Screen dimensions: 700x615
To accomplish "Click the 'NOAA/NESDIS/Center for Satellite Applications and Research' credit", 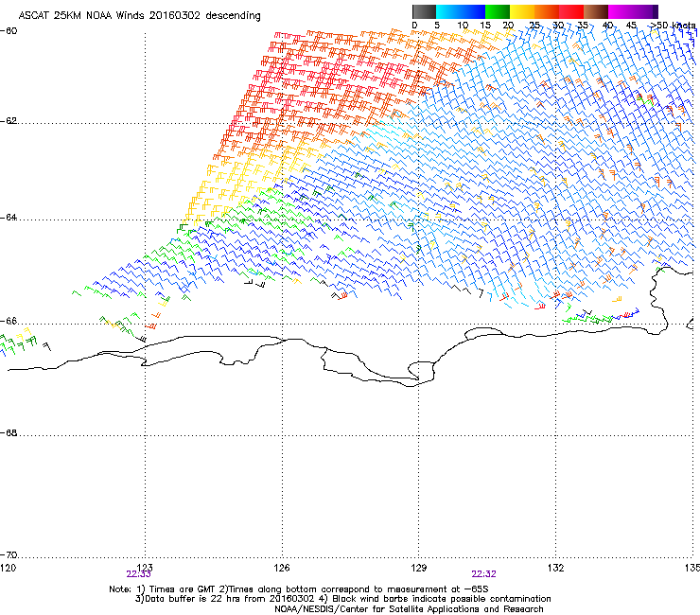I will (409, 609).
